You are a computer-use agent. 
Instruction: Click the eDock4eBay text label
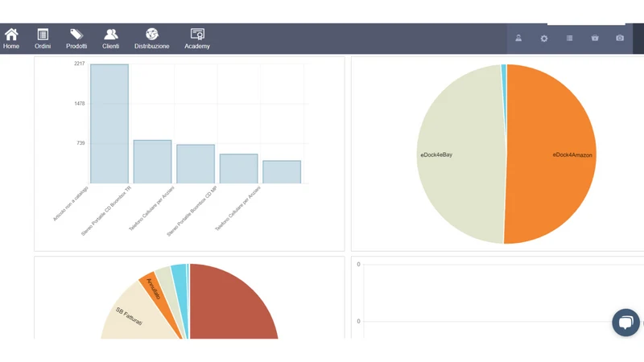point(436,154)
